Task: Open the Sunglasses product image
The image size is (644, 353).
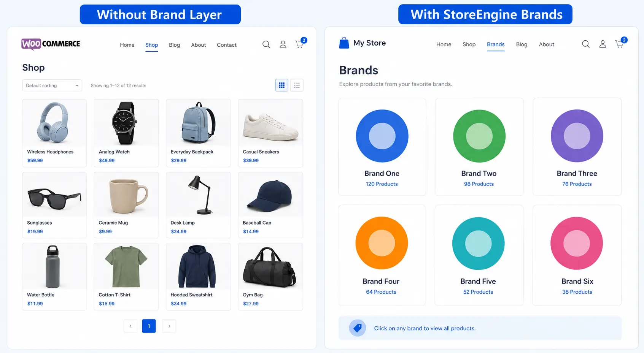Action: pos(54,195)
